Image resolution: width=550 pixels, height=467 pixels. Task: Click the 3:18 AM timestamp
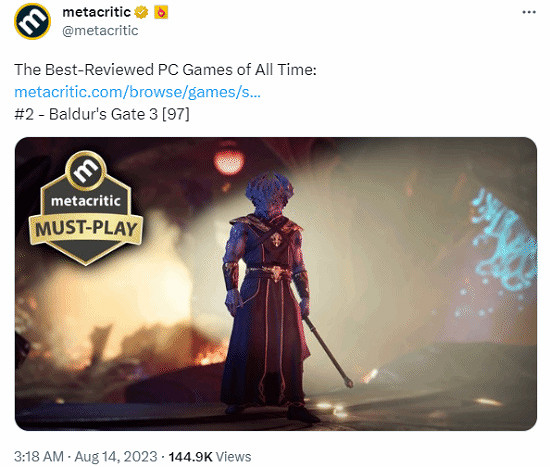click(39, 457)
